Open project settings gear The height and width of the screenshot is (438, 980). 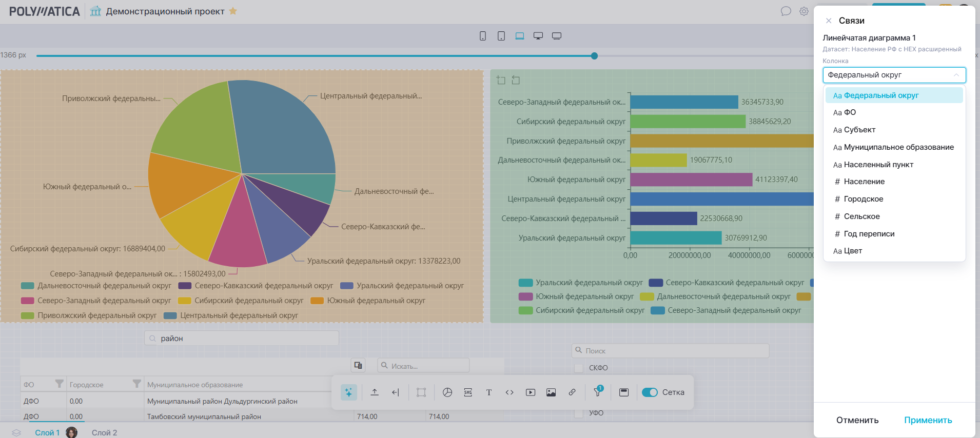[804, 11]
